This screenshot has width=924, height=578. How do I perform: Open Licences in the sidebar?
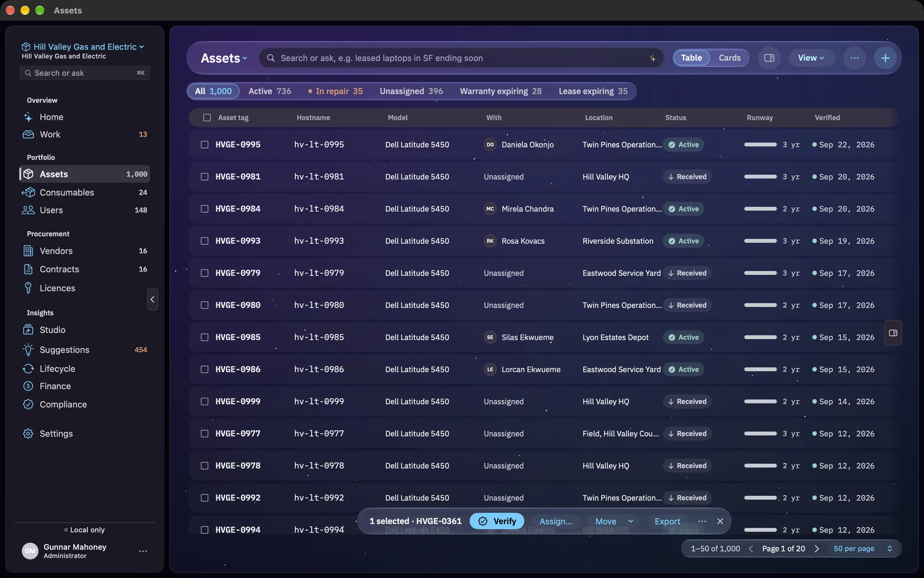84,288
